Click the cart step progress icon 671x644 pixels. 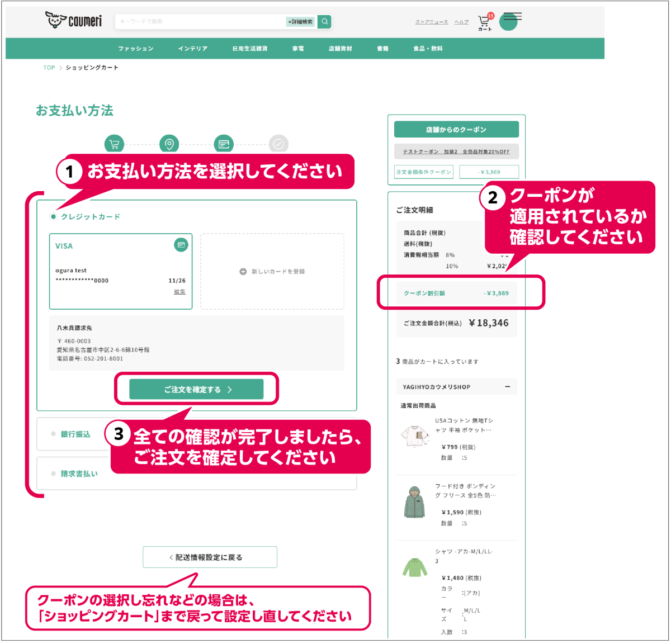pyautogui.click(x=114, y=144)
